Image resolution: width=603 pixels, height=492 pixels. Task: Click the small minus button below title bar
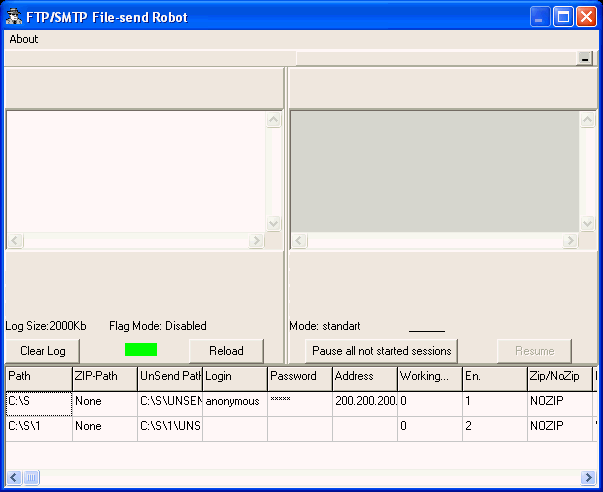tap(585, 59)
